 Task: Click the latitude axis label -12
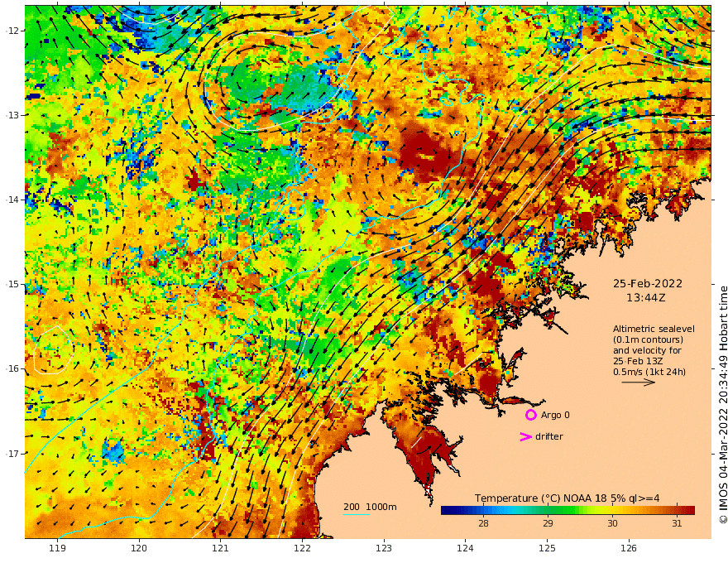click(x=12, y=31)
